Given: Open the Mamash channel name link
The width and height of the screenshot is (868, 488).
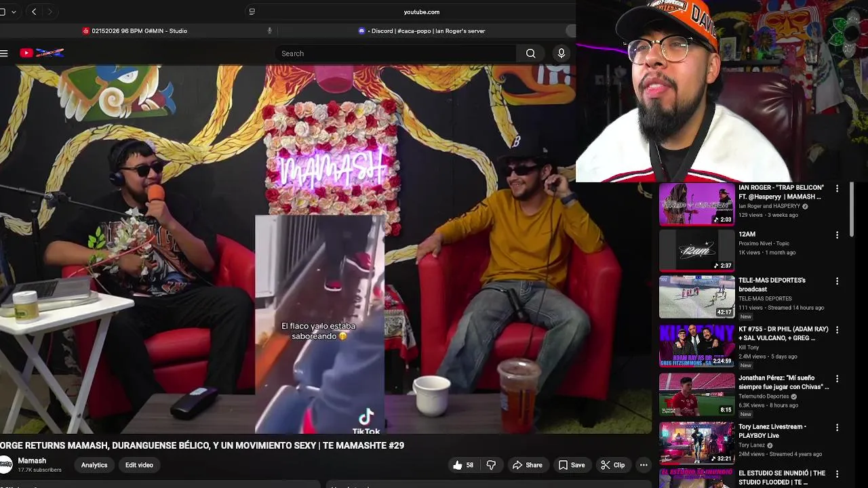Looking at the screenshot, I should tap(32, 461).
